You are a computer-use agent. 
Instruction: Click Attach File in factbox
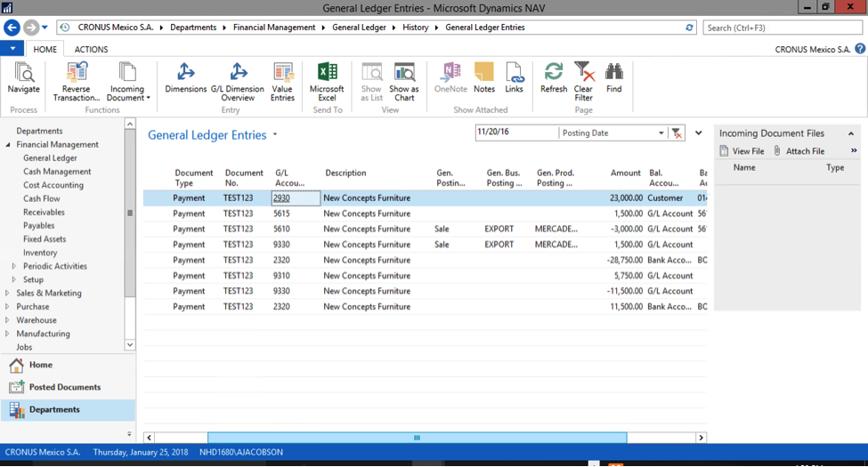coord(799,151)
